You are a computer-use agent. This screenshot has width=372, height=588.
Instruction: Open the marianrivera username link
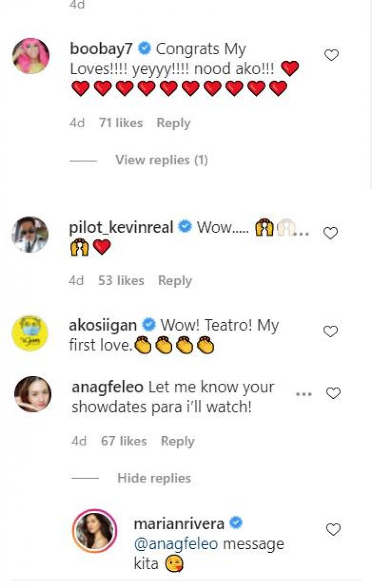pos(179,523)
